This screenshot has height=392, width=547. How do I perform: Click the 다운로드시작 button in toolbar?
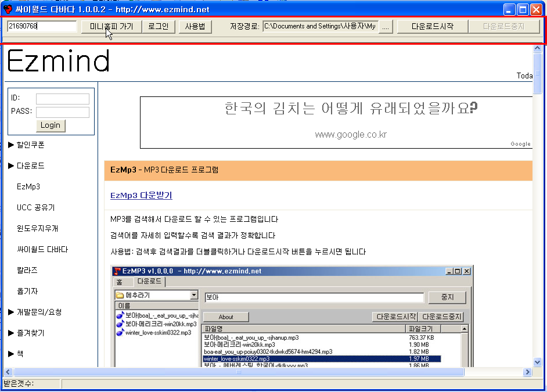point(432,27)
